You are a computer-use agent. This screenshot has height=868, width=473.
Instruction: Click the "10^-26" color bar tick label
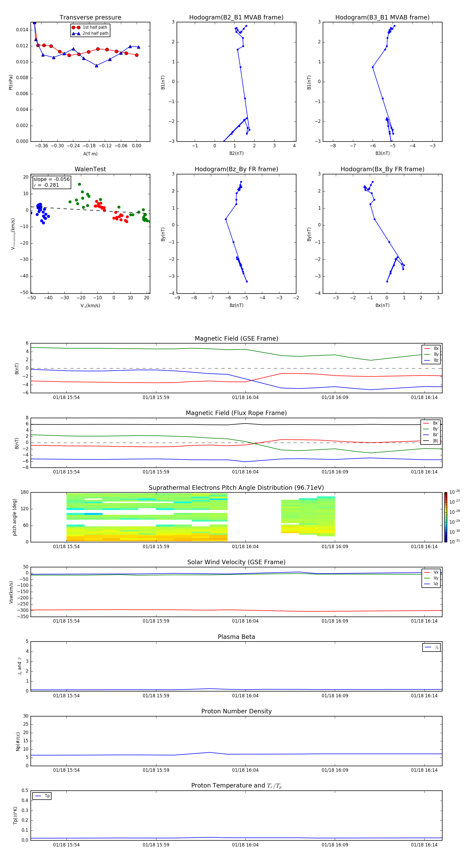point(455,492)
